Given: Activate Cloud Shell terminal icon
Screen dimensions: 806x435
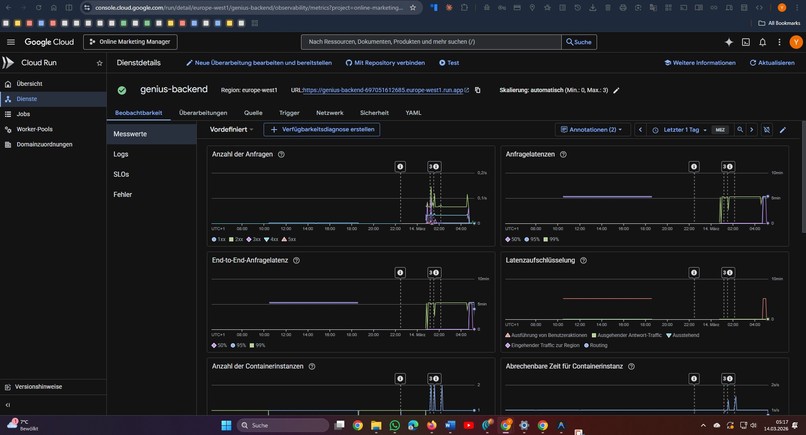Looking at the screenshot, I should (746, 42).
